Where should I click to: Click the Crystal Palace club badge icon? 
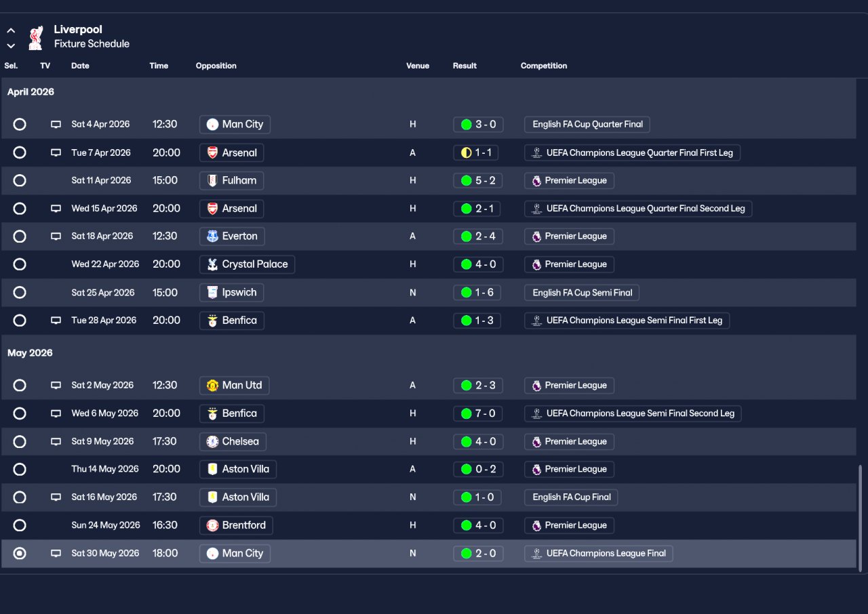pos(212,264)
